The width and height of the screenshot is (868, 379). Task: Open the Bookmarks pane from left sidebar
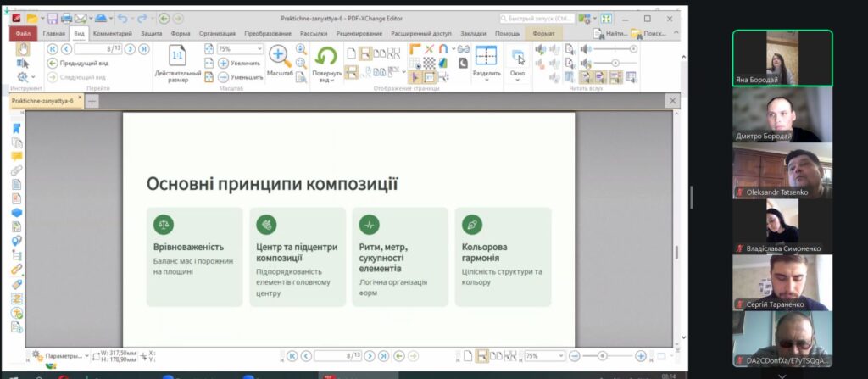click(x=16, y=128)
